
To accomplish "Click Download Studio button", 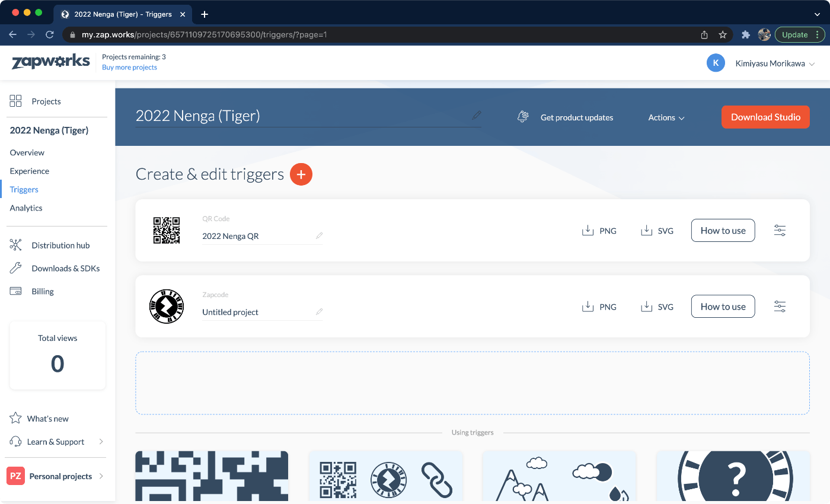I will click(x=765, y=117).
